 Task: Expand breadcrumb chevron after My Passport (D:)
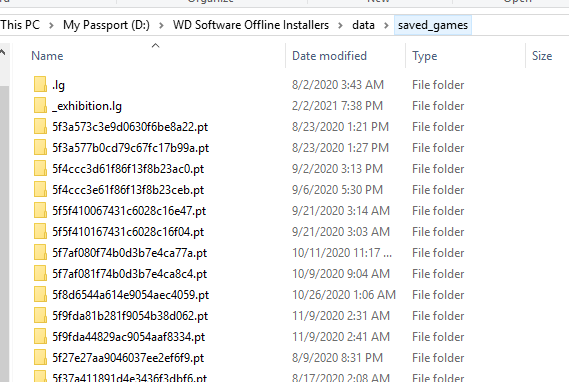(x=161, y=25)
